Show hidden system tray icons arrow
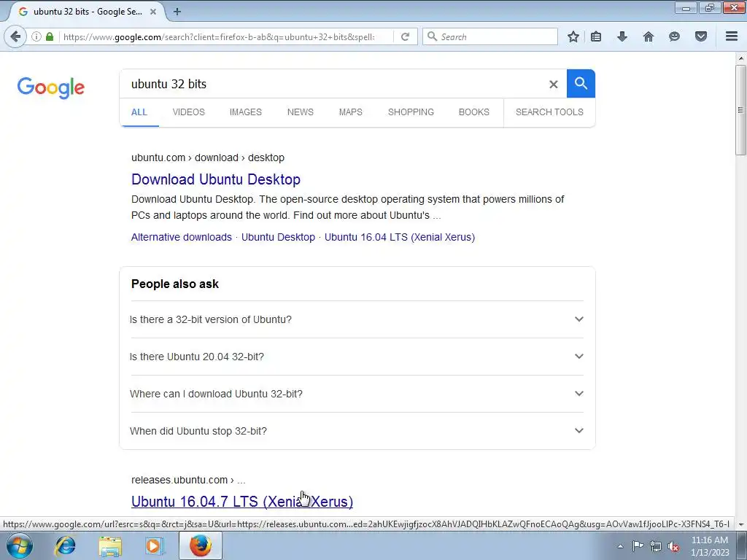Image resolution: width=747 pixels, height=560 pixels. pos(620,546)
